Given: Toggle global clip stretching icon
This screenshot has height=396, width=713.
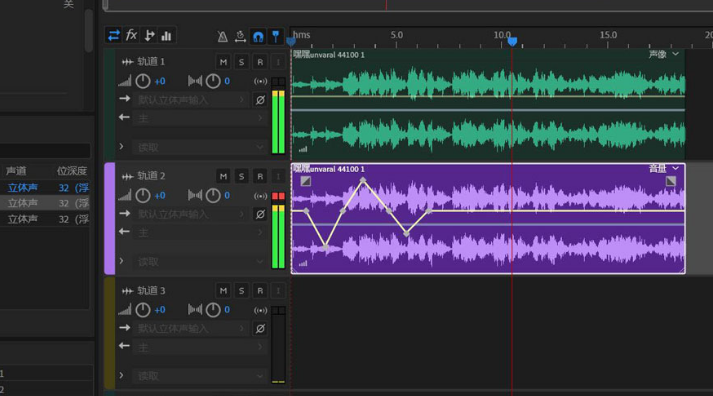Looking at the screenshot, I should (x=240, y=36).
